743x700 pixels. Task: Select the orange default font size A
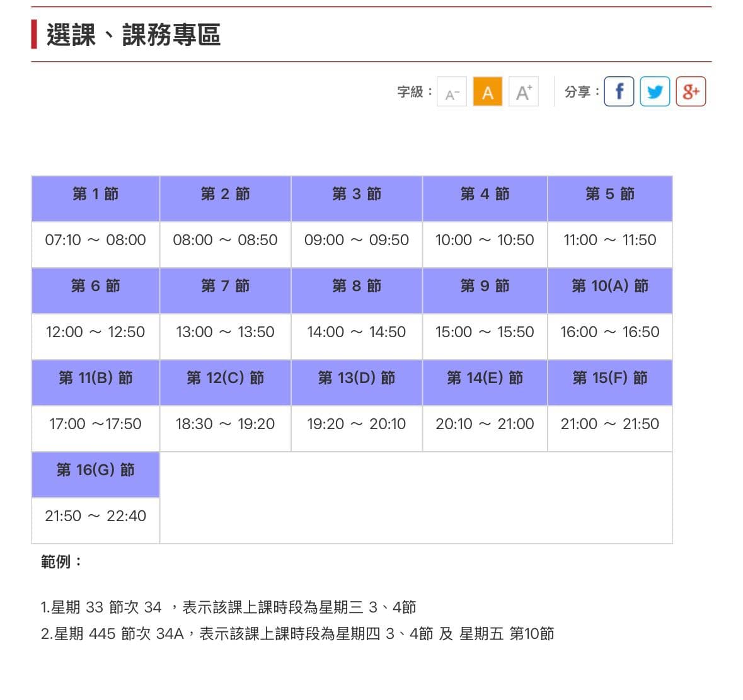[x=488, y=91]
